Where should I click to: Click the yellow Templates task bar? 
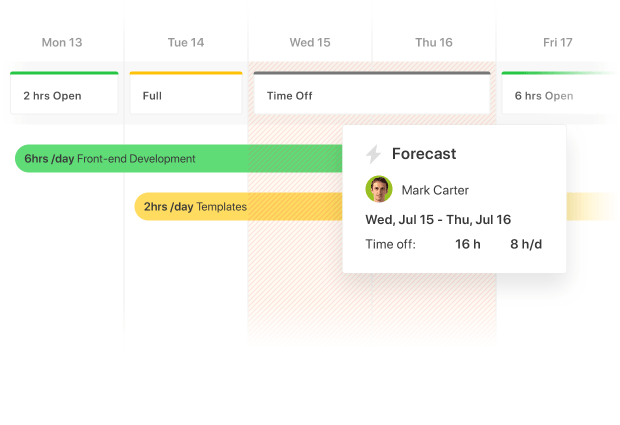click(238, 206)
